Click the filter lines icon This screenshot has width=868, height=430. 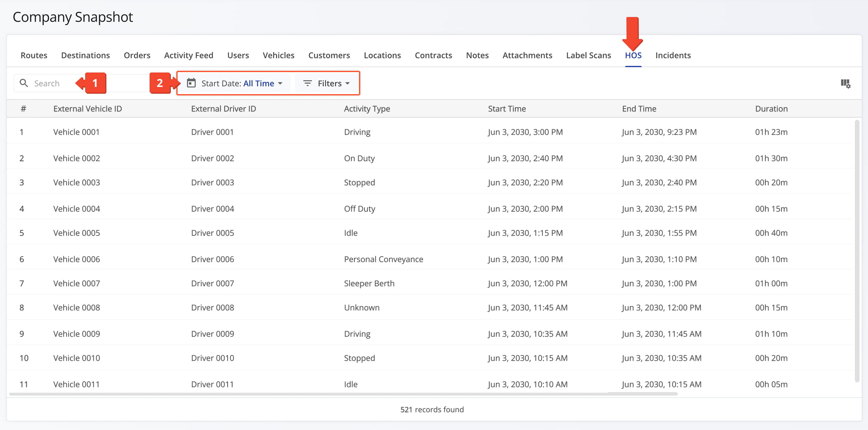click(x=308, y=83)
